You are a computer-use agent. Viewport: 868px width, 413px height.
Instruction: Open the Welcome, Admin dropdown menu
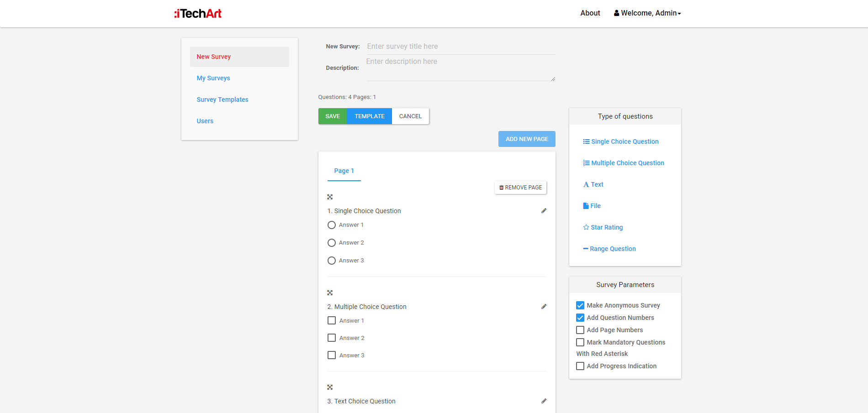pos(647,13)
